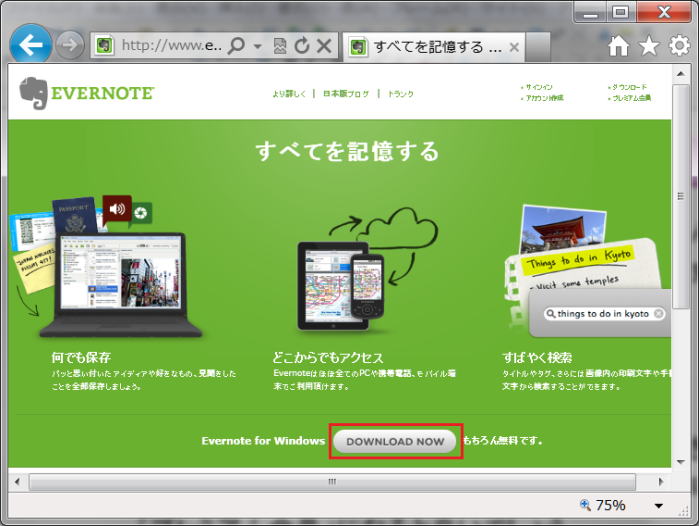Viewport: 699px width, 526px height.
Task: Click the ダウンロード link in the header
Action: [628, 87]
